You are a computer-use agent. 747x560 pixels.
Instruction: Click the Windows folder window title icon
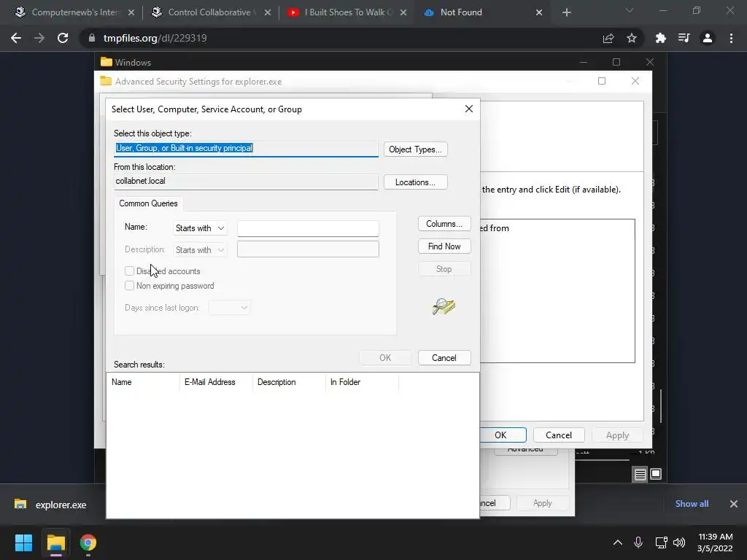tap(107, 63)
